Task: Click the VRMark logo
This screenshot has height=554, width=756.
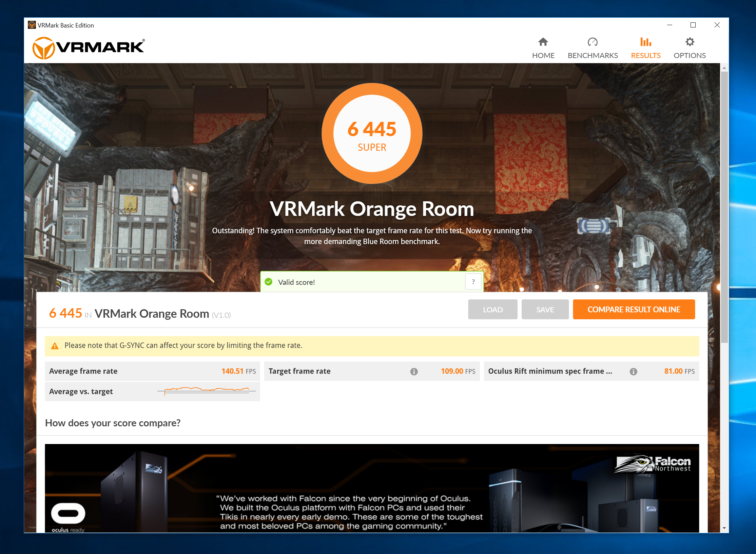Action: 89,48
